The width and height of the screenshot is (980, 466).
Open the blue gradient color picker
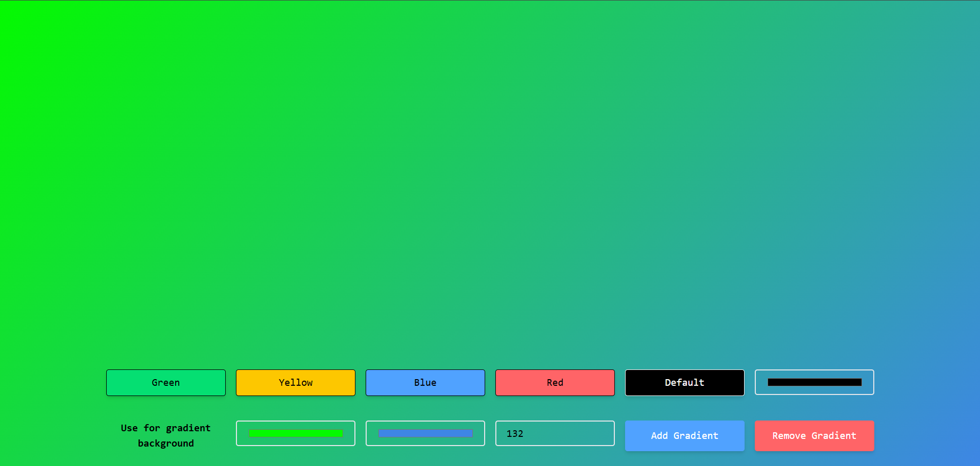point(425,433)
